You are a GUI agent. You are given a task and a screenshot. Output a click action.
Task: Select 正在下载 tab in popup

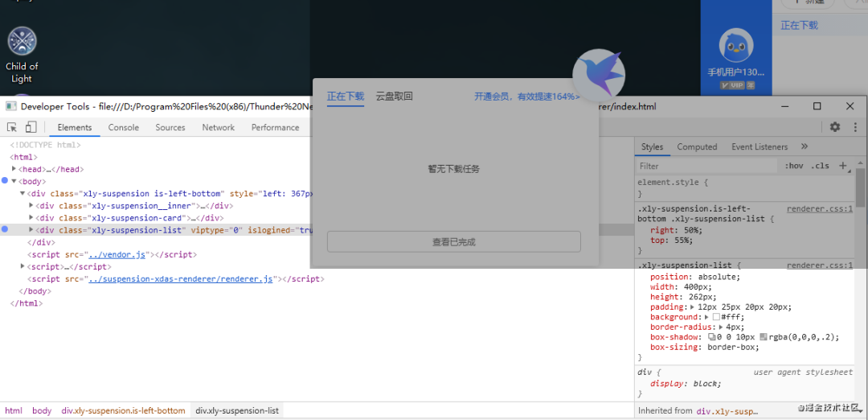pos(346,97)
